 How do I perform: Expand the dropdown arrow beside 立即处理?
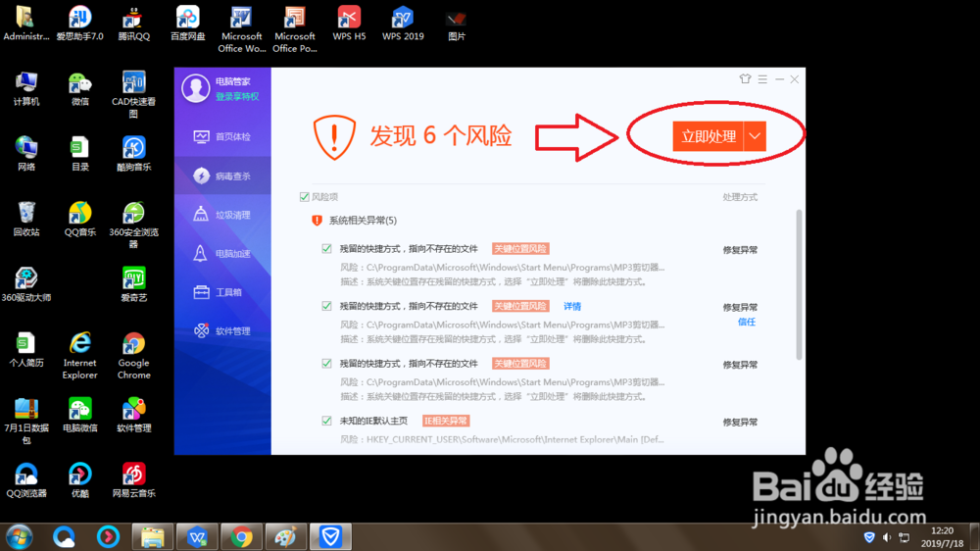coord(755,136)
